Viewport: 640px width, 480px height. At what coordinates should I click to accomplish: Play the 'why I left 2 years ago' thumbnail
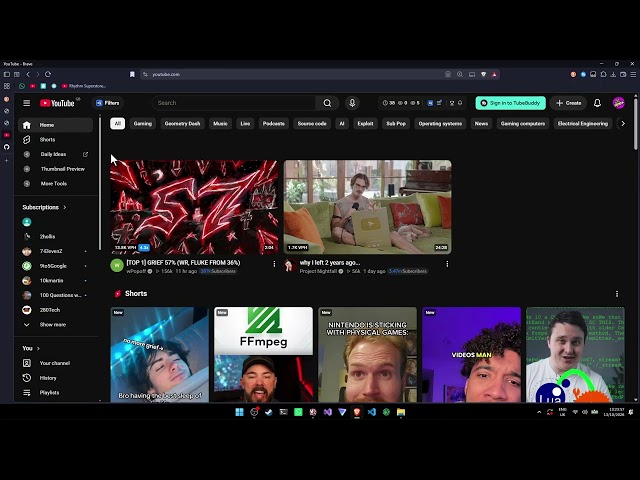click(x=368, y=207)
